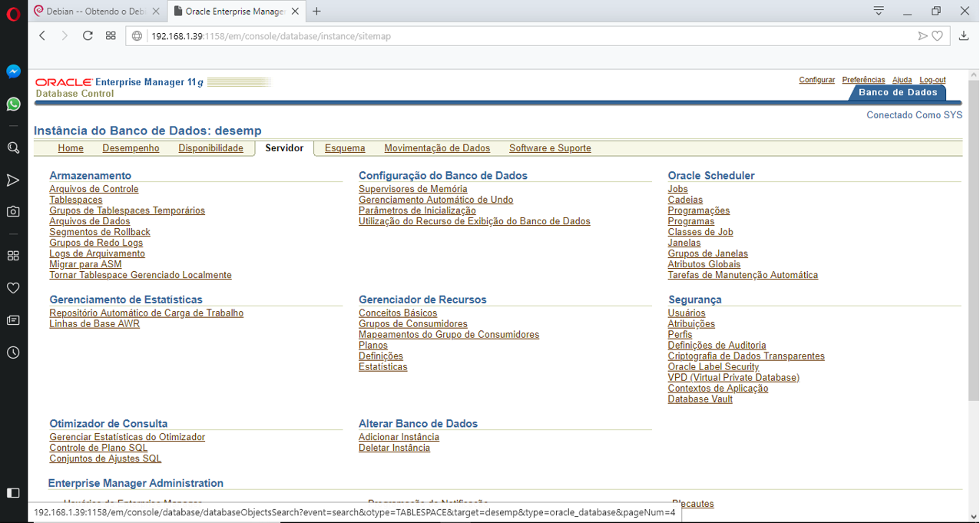The width and height of the screenshot is (980, 523).
Task: Open Repositório Automático de Carga de Trabalho
Action: [146, 313]
